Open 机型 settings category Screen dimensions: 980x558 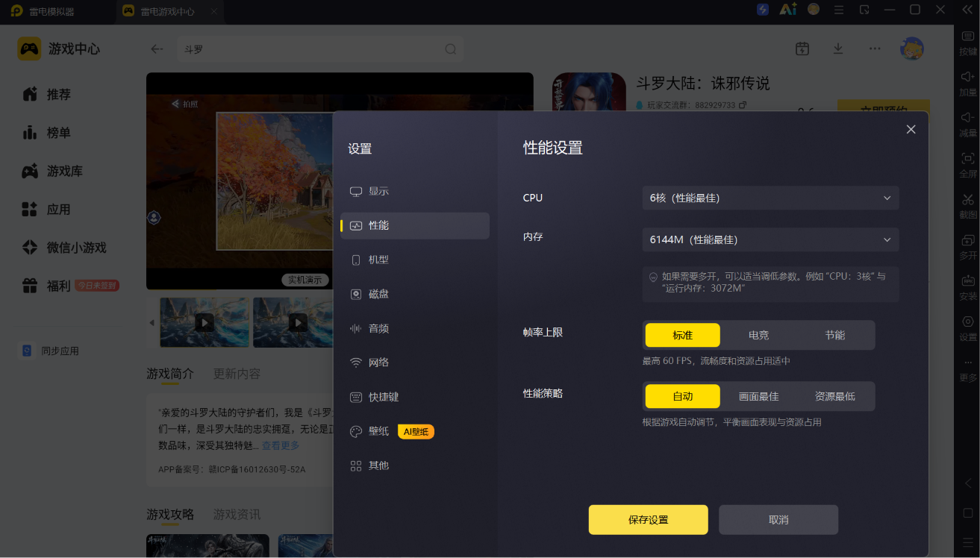[x=415, y=260]
